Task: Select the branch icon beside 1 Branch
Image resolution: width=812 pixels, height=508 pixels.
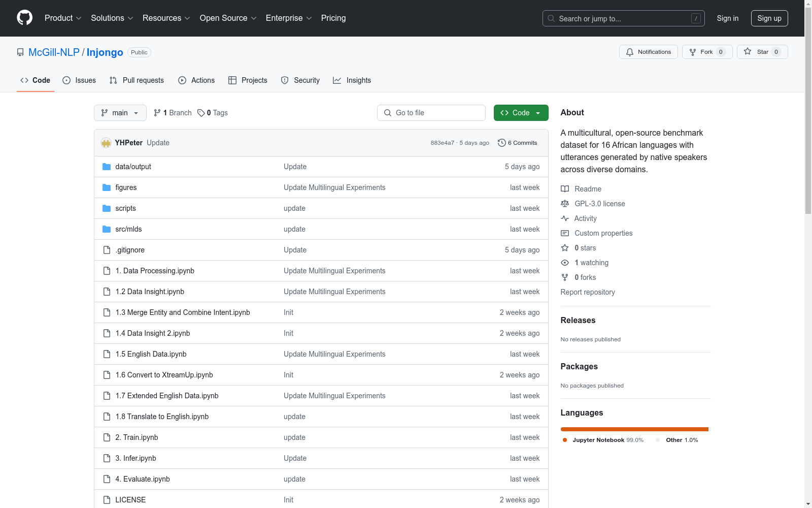Action: pyautogui.click(x=157, y=113)
